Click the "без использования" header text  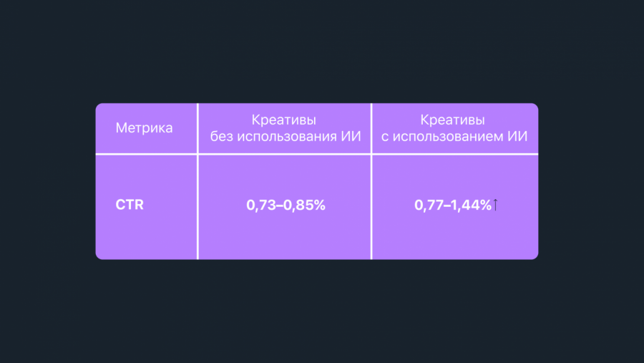[x=270, y=137]
